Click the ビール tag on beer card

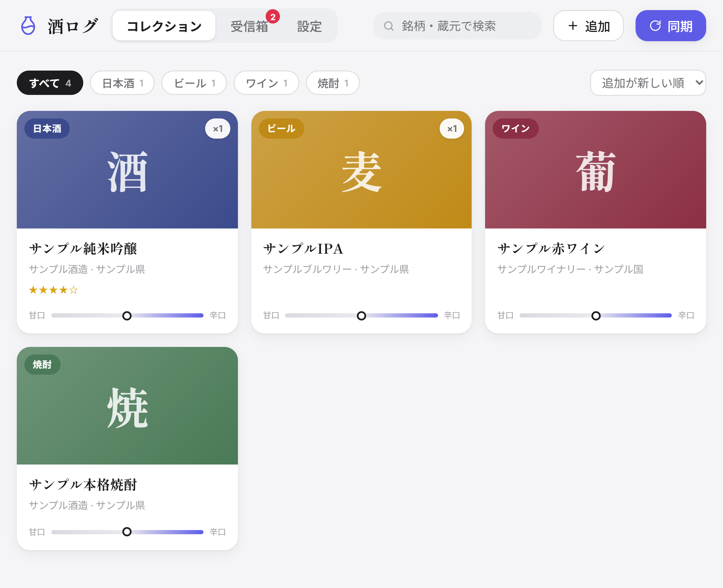[281, 129]
